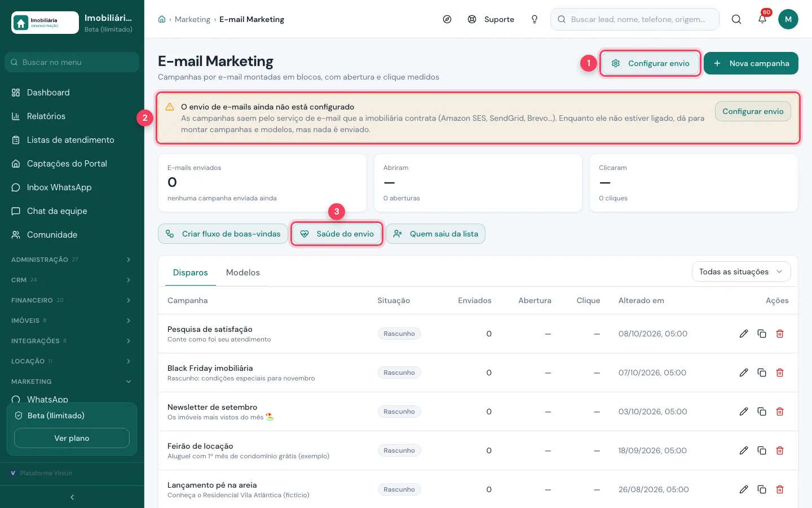Edit the Black Friday imobiliária campaign

pyautogui.click(x=744, y=373)
